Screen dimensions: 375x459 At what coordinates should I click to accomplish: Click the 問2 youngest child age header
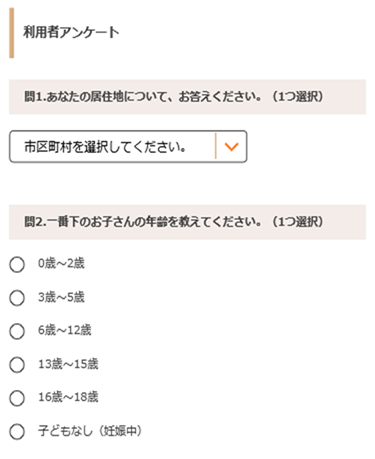point(187,222)
